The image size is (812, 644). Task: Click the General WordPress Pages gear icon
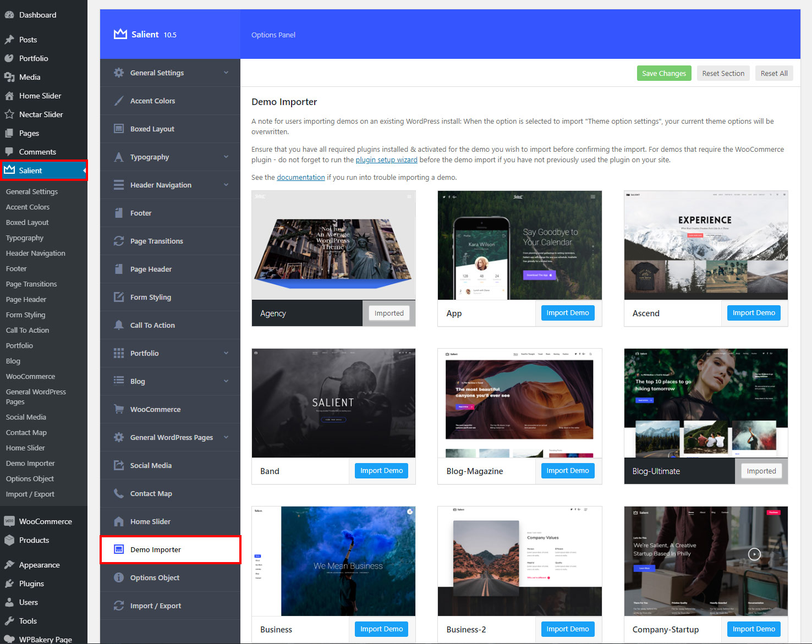(x=119, y=437)
